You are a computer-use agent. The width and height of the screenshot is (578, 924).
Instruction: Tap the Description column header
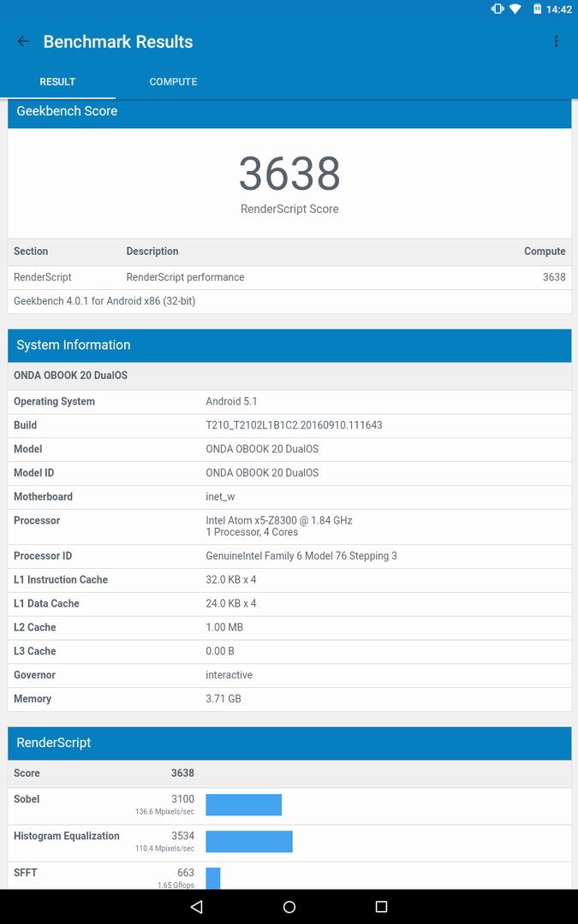(x=152, y=251)
